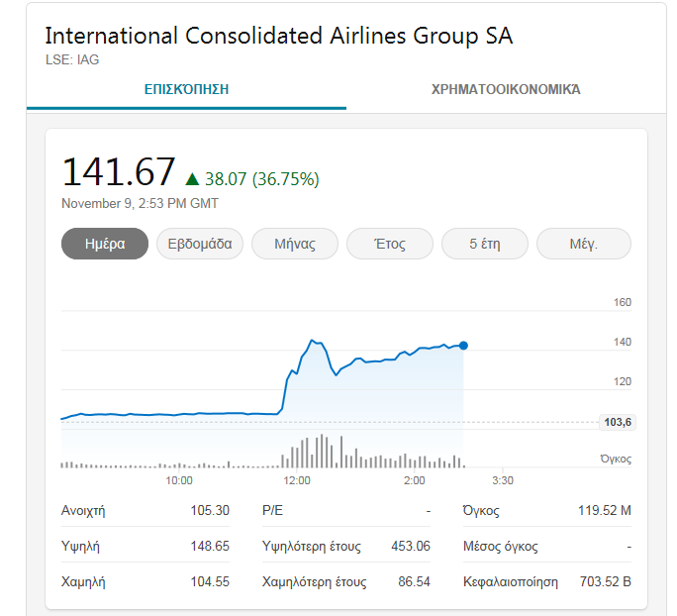Image resolution: width=677 pixels, height=616 pixels.
Task: Click the 12:00 time axis label
Action: coord(297,480)
